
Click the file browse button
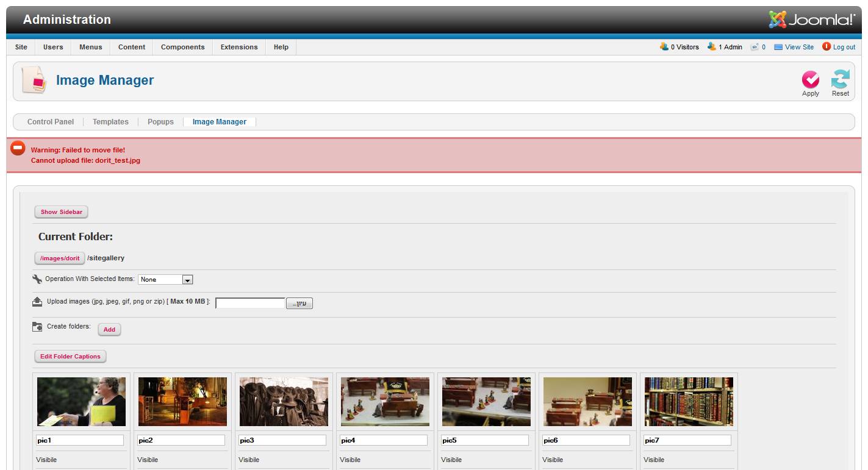(x=299, y=304)
